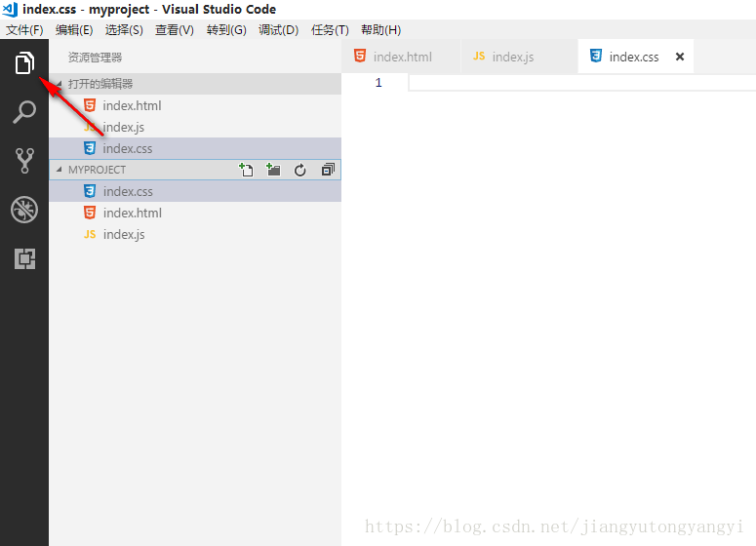Select index.css under open editors

[x=195, y=148]
